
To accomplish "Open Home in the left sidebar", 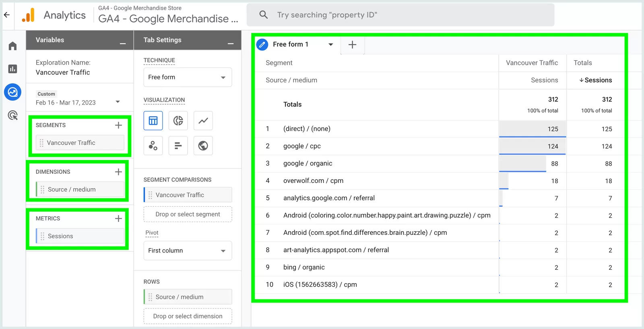I will [12, 46].
